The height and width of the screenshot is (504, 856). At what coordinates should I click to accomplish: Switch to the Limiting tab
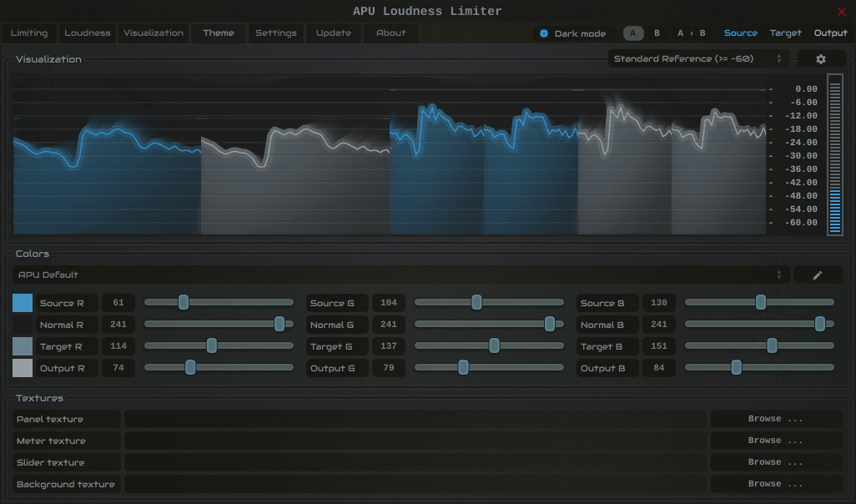pos(29,33)
